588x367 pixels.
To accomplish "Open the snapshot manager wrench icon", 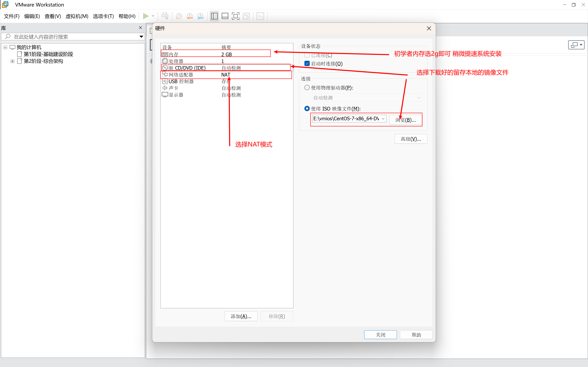I will tap(200, 16).
